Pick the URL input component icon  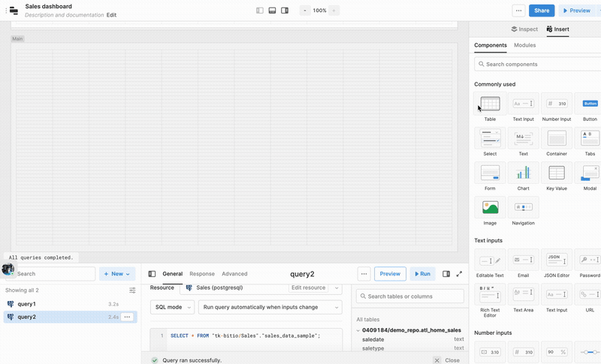point(590,295)
